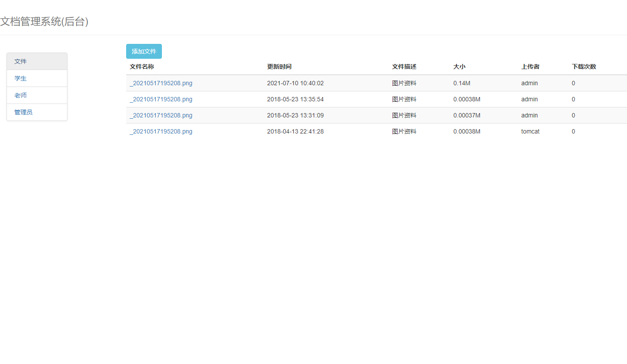Select the 0.14M size cell

(x=462, y=83)
